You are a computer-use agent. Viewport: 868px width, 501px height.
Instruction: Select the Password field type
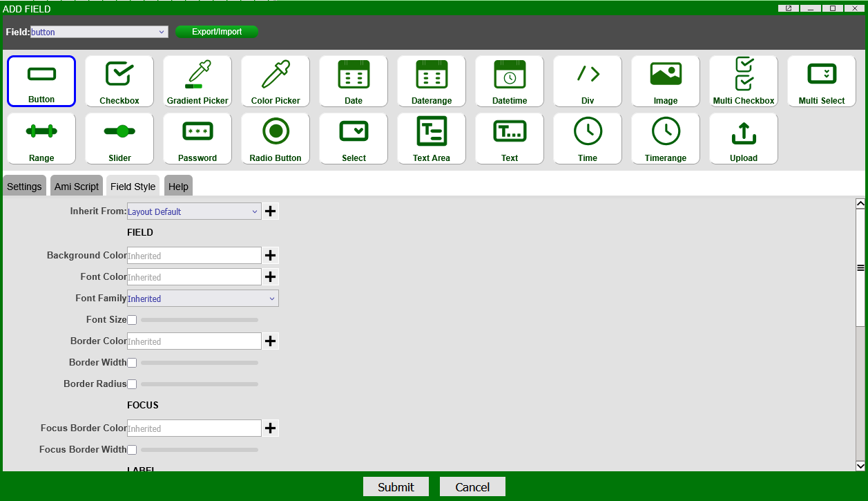click(x=197, y=138)
